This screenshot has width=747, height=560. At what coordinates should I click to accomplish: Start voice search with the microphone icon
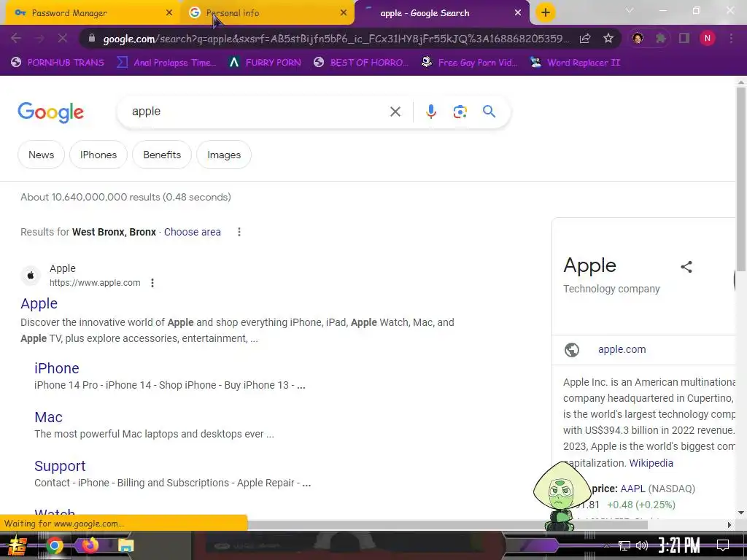pyautogui.click(x=431, y=112)
